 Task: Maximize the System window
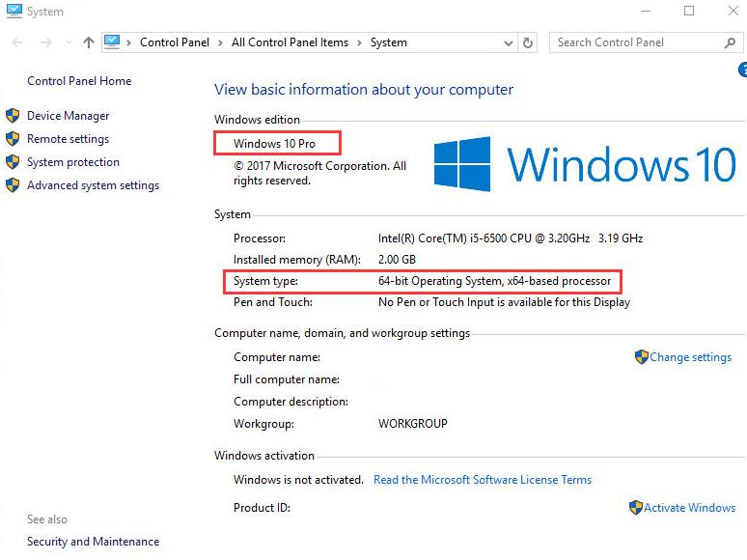pyautogui.click(x=689, y=11)
